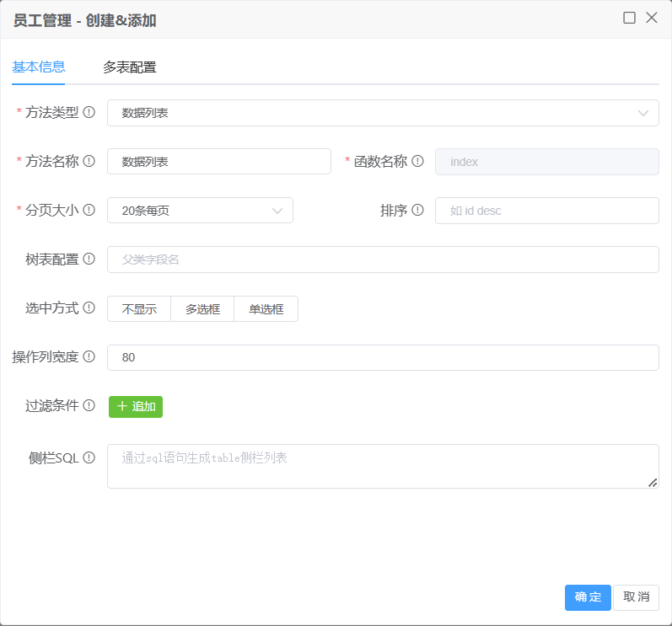Image resolution: width=672 pixels, height=626 pixels.
Task: Maximize the dialog window
Action: coord(629,18)
